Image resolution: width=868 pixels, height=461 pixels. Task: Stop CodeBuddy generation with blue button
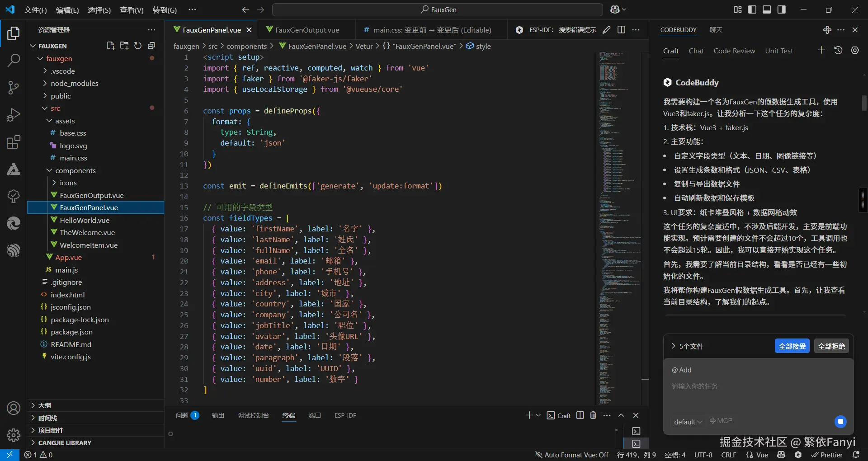(840, 422)
